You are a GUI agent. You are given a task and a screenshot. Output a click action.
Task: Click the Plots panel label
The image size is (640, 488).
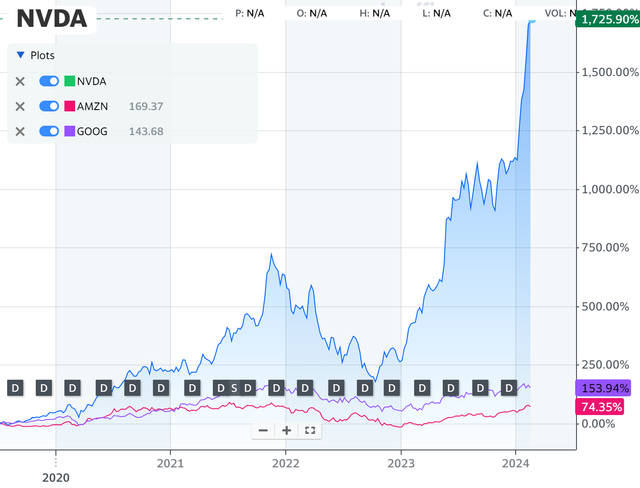coord(42,55)
